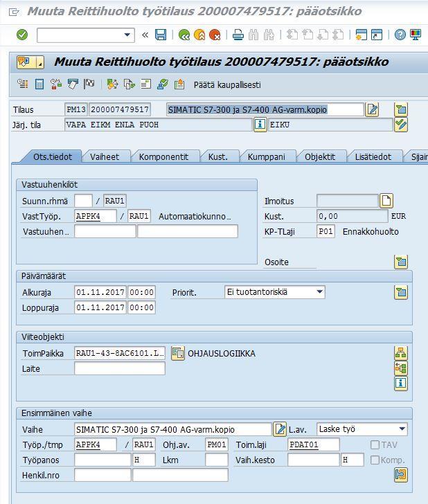The width and height of the screenshot is (428, 504).
Task: Click the scheduling icon in Päivämäärät section
Action: pyautogui.click(x=401, y=292)
